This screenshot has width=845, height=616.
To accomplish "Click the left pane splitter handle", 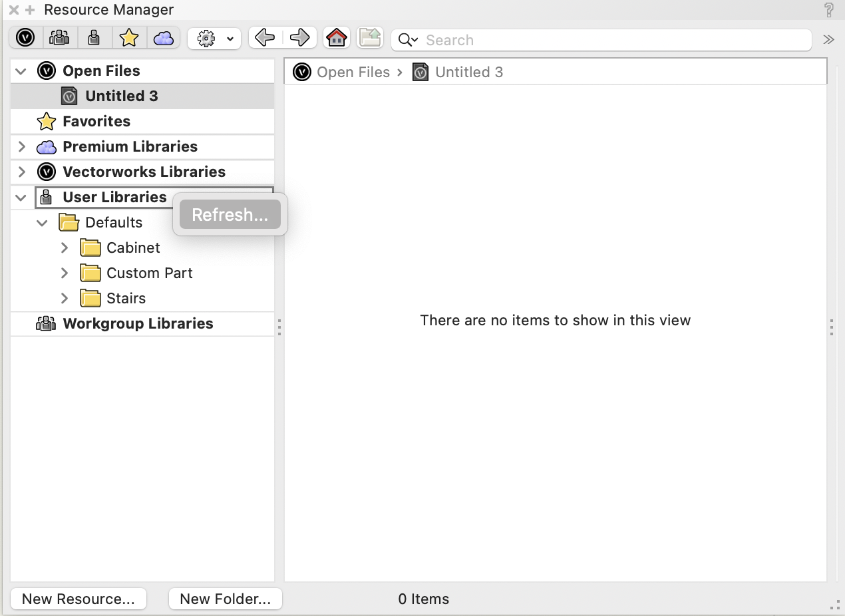I will point(279,327).
